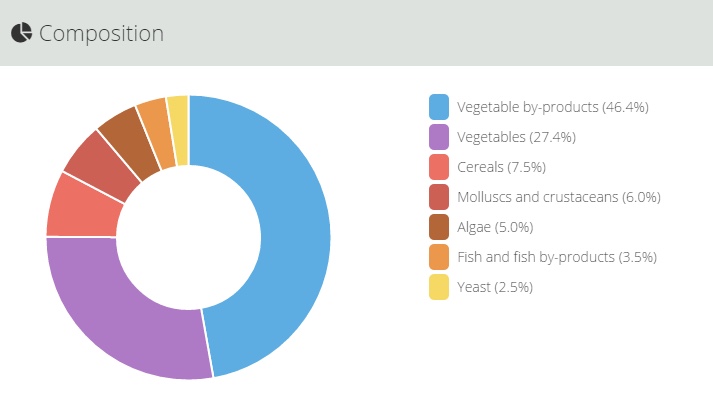Click the yellow Yeast legend swatch
Viewport: 713px width, 403px height.
coord(439,287)
